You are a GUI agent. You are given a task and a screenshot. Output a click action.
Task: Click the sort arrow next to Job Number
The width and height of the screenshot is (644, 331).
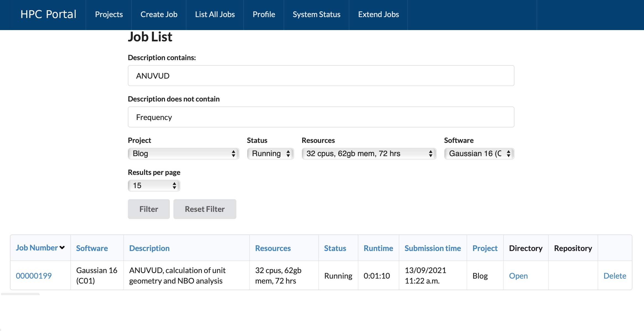tap(62, 248)
